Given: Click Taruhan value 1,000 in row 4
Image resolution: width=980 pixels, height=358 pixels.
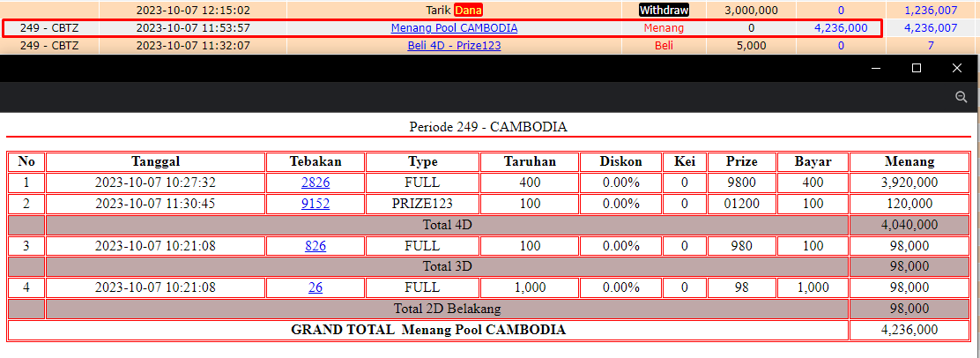Looking at the screenshot, I should [530, 287].
